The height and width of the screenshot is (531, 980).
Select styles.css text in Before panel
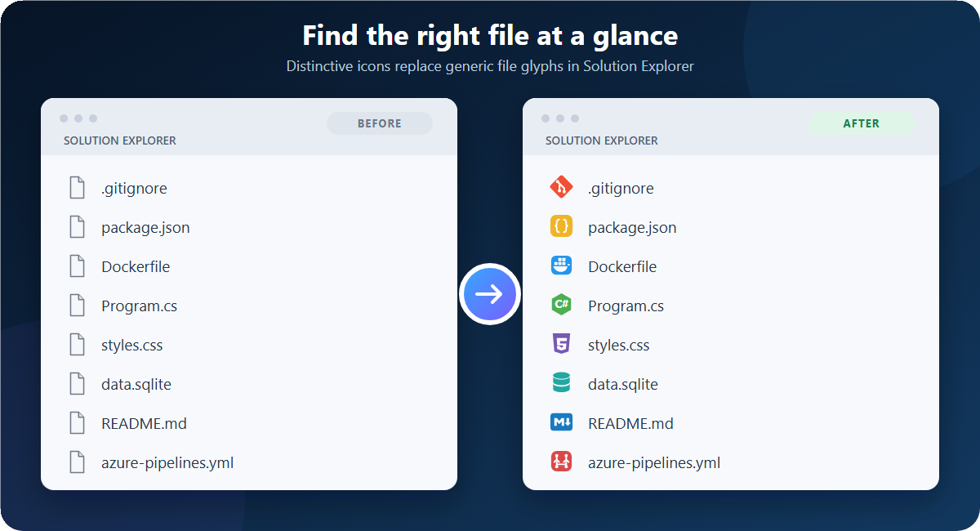(131, 346)
